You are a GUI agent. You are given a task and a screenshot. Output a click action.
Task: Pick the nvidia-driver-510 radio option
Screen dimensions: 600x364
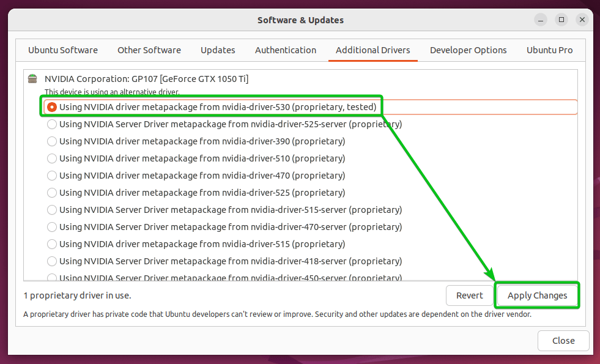[51, 158]
